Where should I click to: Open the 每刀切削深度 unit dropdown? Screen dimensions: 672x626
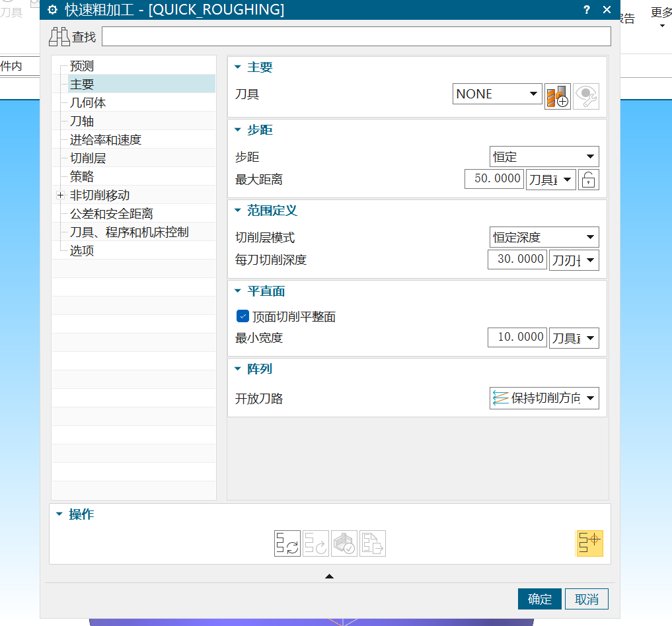[574, 260]
